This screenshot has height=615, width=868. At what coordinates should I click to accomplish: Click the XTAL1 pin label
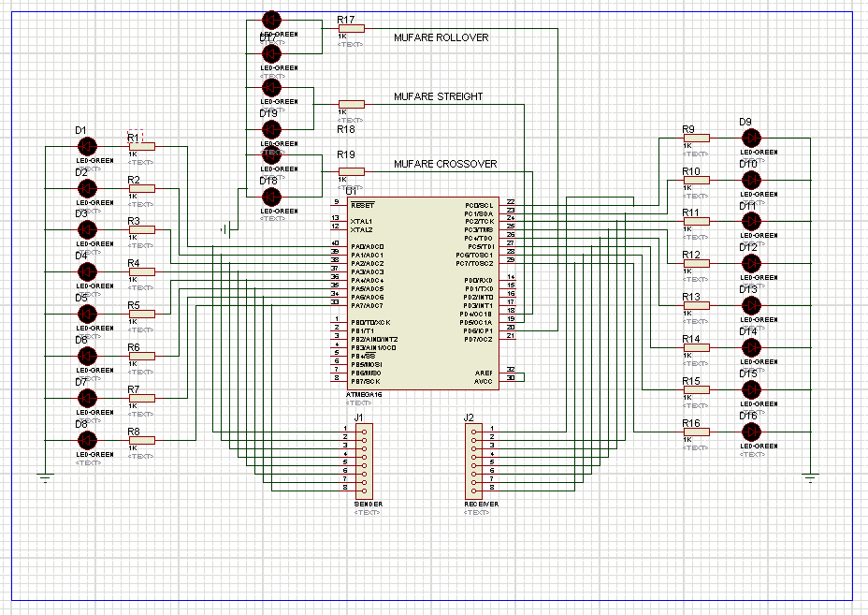[361, 222]
